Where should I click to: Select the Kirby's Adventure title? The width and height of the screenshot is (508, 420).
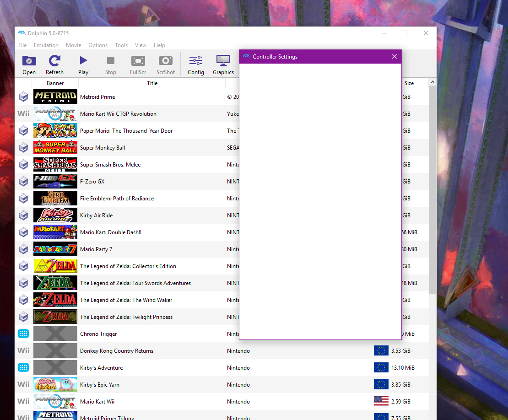[x=102, y=367]
